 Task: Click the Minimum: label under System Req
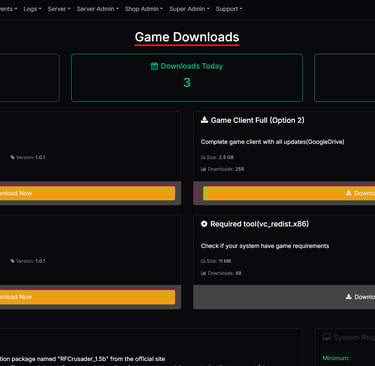click(x=336, y=358)
